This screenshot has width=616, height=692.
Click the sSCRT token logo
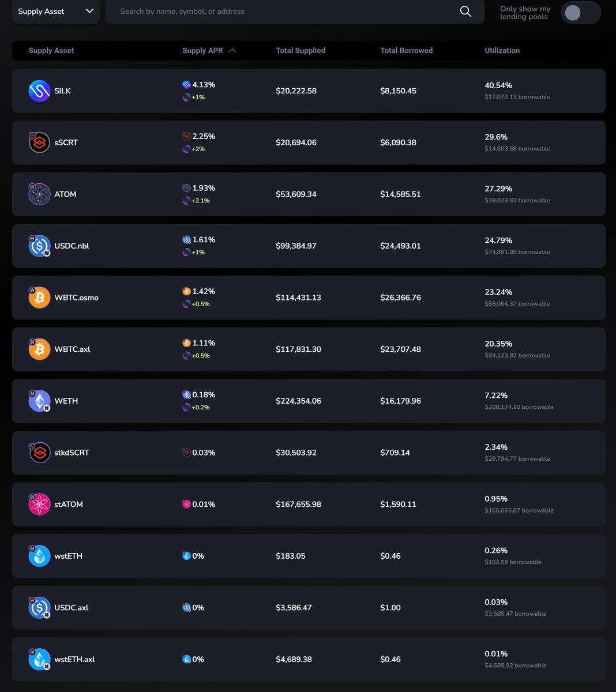(39, 142)
